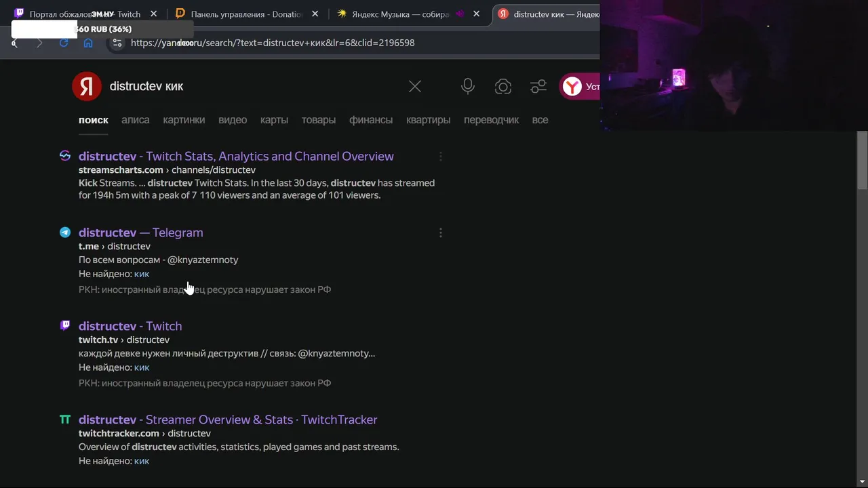Switch to Панель управления Donation tab
The image size is (868, 488).
click(x=247, y=14)
